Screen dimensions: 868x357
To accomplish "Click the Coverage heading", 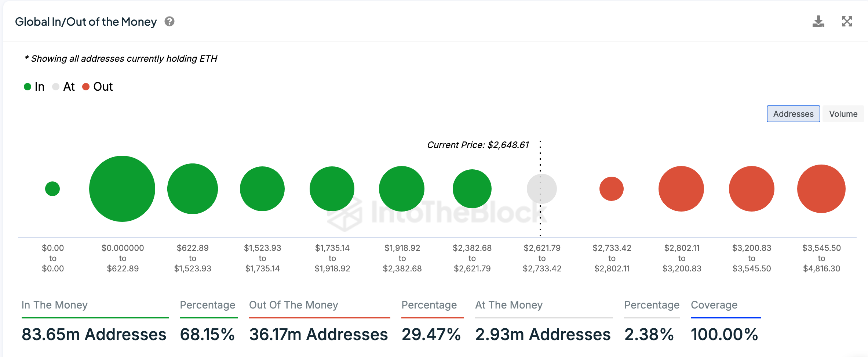I will (714, 305).
